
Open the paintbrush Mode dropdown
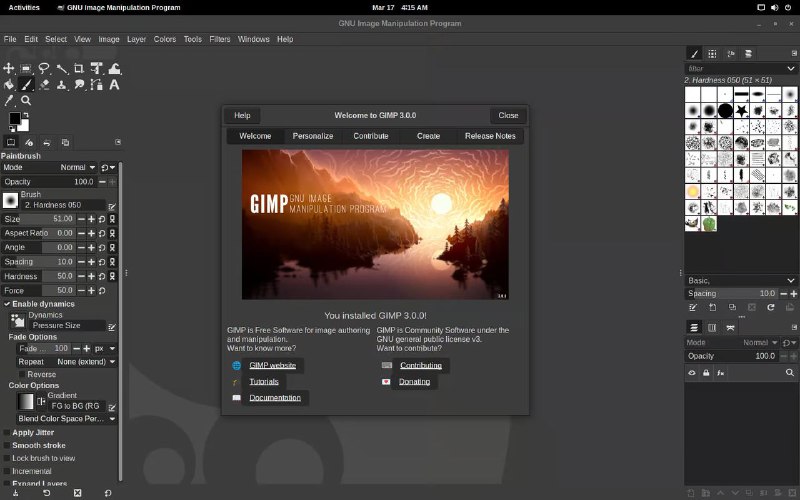[77, 167]
